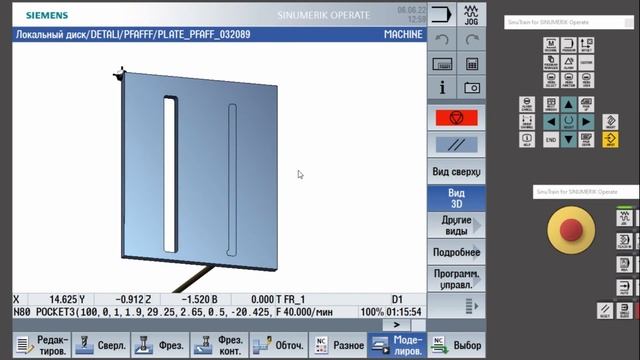The image size is (640, 360).
Task: Toggle AUTO mode key
Action: point(624,287)
